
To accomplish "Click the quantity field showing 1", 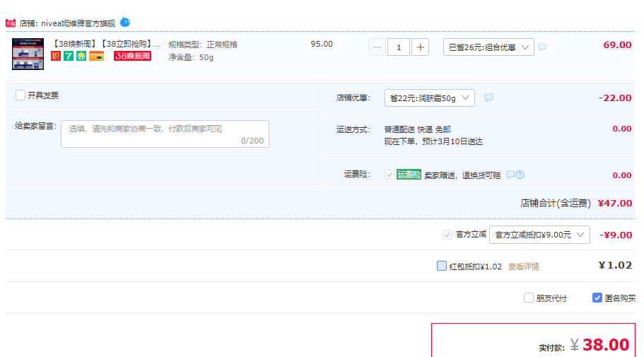I will [x=399, y=47].
